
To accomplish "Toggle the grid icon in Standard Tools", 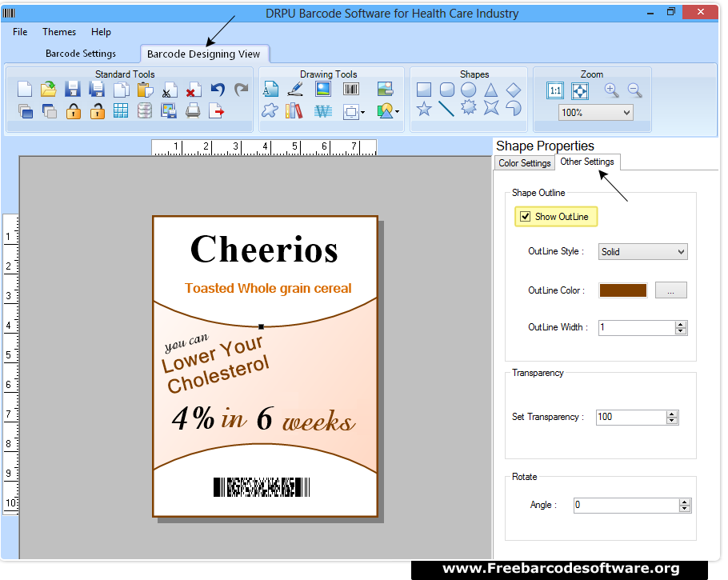I will (x=121, y=111).
